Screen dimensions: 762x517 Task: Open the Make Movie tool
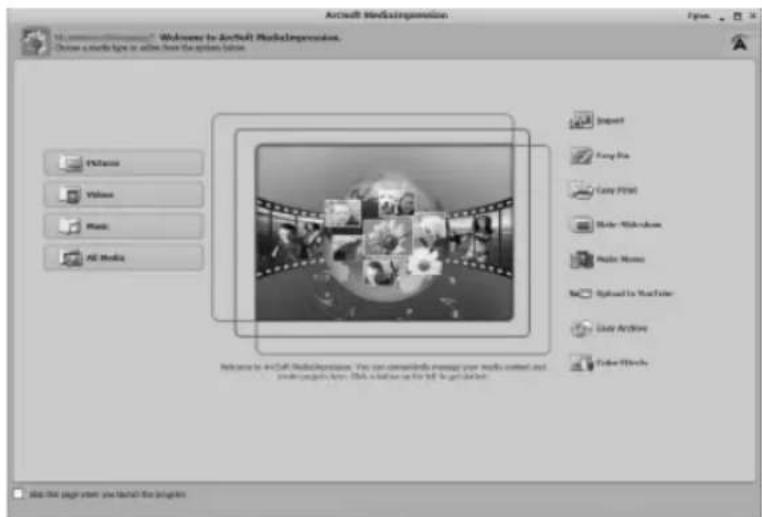coord(607,259)
